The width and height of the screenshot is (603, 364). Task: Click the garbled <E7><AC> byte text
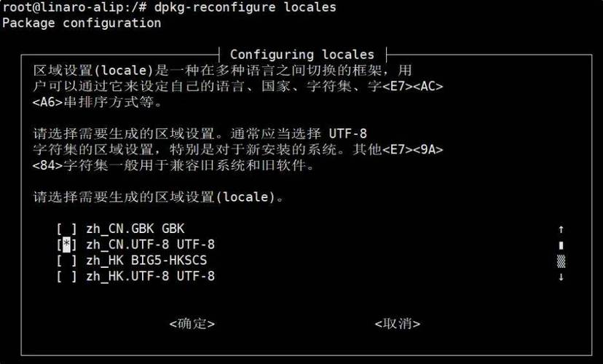[413, 86]
